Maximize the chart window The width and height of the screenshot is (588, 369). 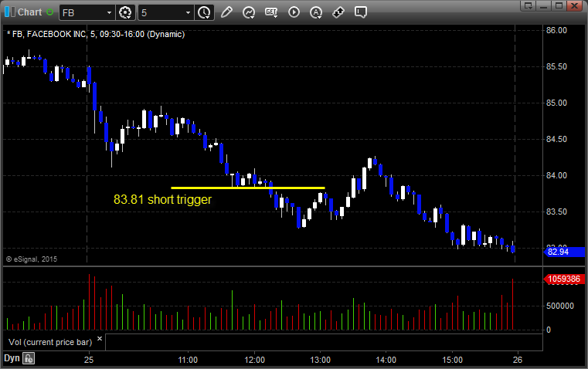559,5
